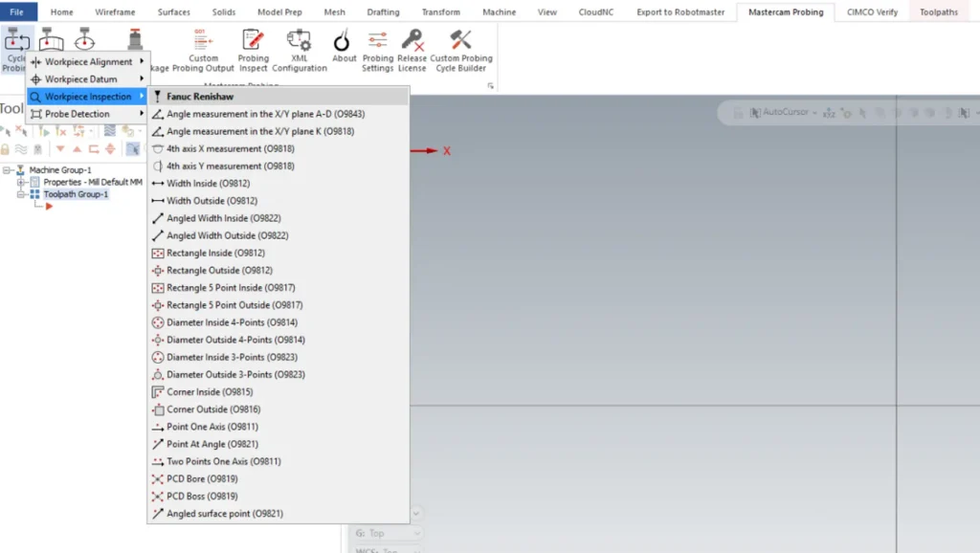The width and height of the screenshot is (980, 553).
Task: Switch to the Wireframe tab
Action: (115, 11)
